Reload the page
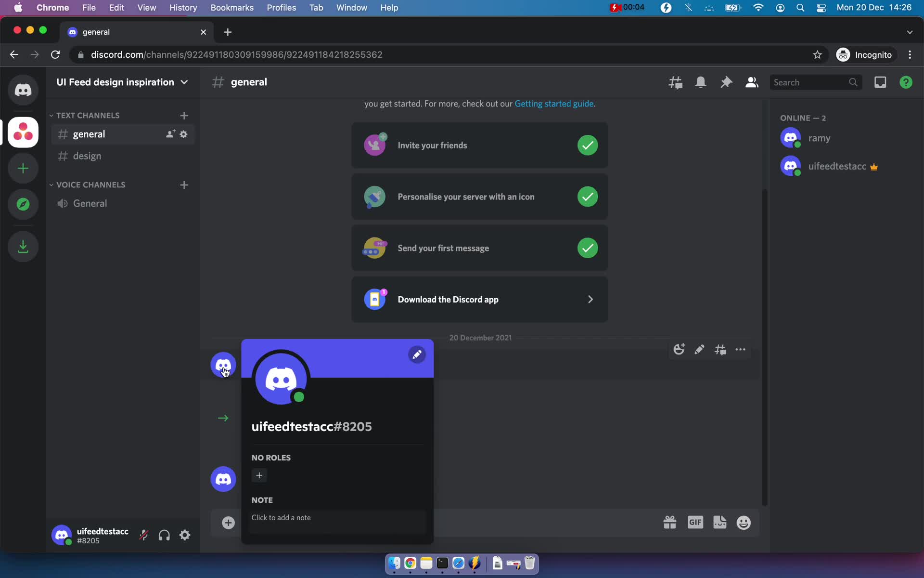This screenshot has width=924, height=578. [55, 54]
